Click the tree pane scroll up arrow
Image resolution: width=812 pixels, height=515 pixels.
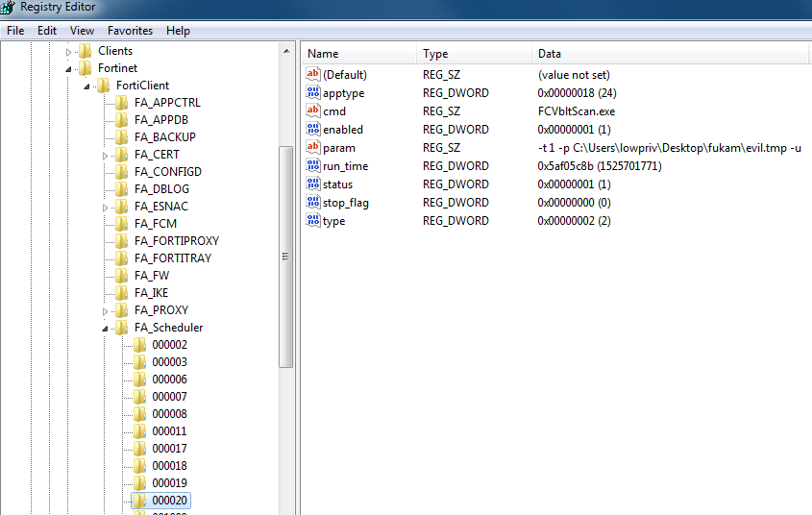coord(285,50)
